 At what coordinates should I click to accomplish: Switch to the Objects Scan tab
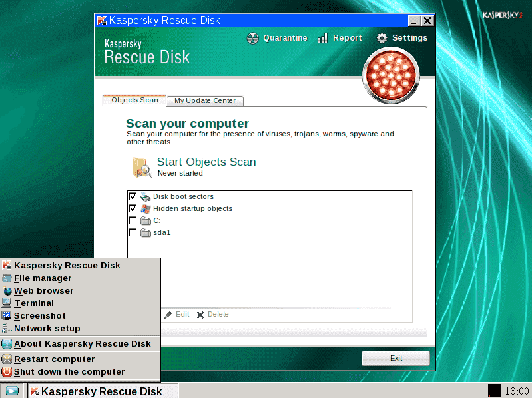[134, 100]
